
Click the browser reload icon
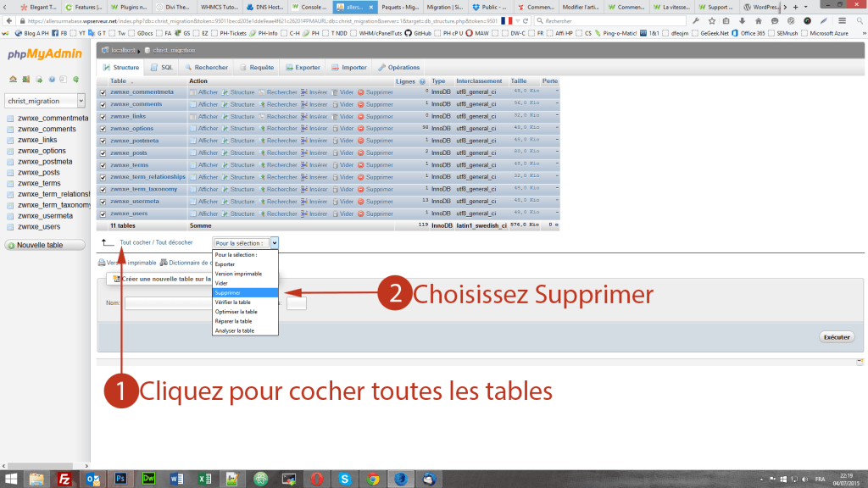coord(526,21)
